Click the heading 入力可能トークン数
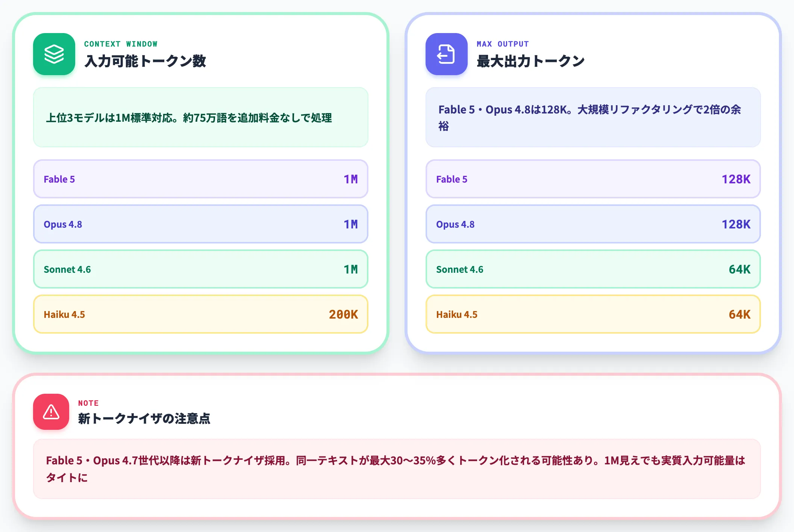 click(x=145, y=61)
